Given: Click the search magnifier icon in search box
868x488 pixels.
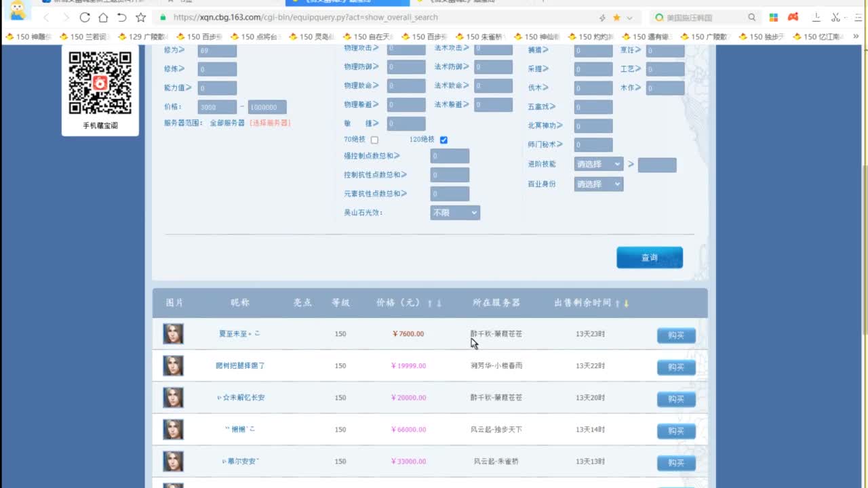Looking at the screenshot, I should point(751,18).
